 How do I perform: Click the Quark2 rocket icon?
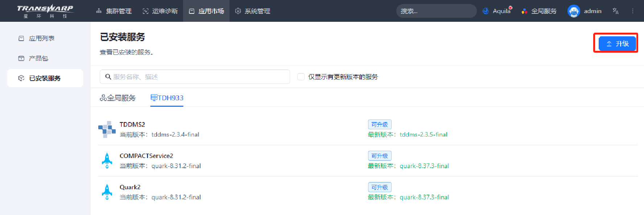tap(107, 192)
